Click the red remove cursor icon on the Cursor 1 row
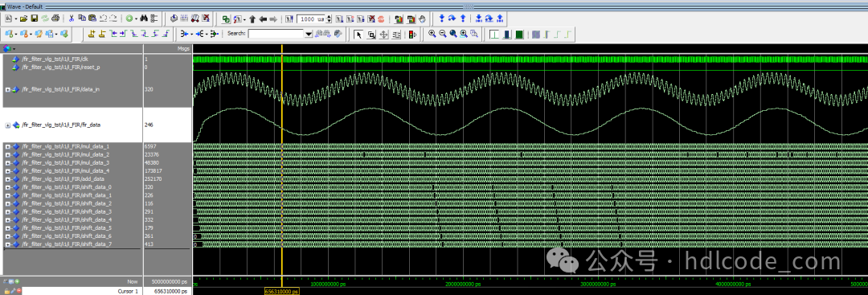This screenshot has height=295, width=868. (x=18, y=291)
